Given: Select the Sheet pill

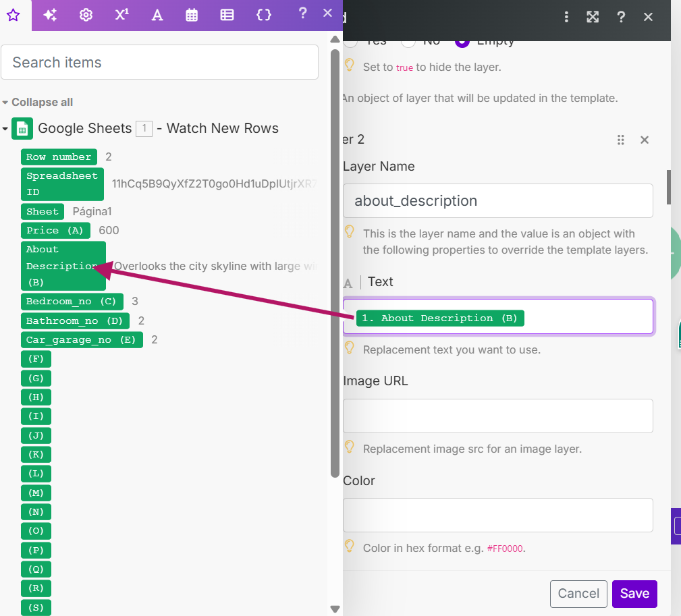Looking at the screenshot, I should click(x=42, y=211).
